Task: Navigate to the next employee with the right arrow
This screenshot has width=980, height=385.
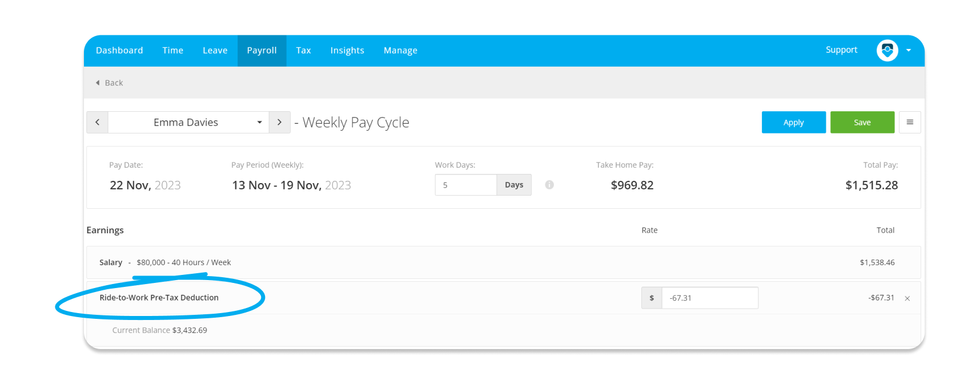Action: (279, 122)
